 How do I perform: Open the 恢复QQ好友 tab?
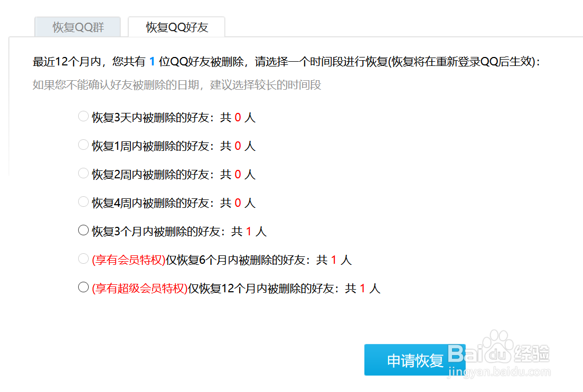click(176, 27)
